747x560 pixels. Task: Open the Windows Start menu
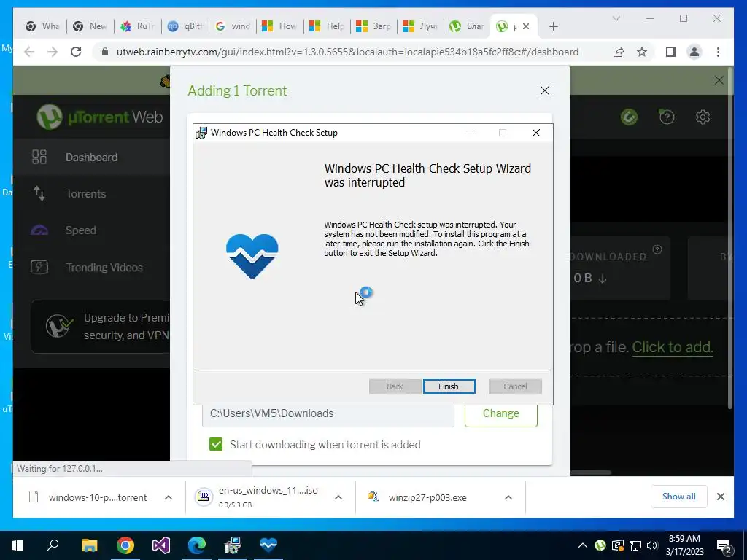18,545
